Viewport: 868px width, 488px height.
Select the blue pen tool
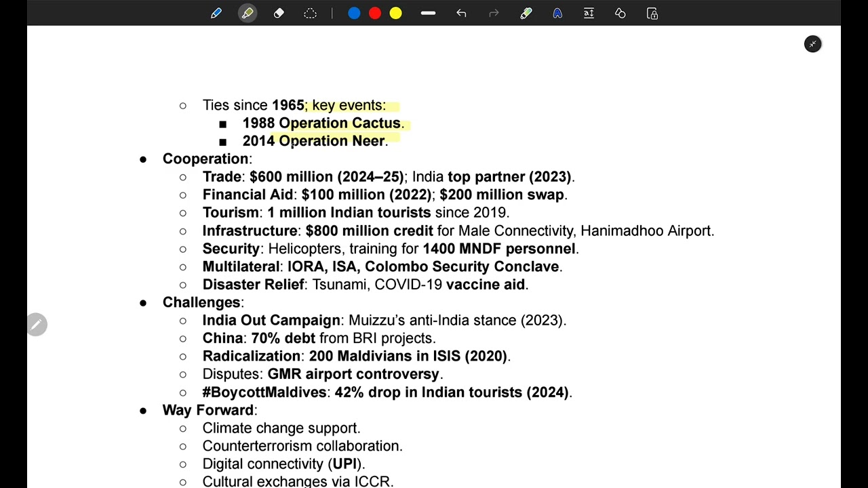click(216, 14)
